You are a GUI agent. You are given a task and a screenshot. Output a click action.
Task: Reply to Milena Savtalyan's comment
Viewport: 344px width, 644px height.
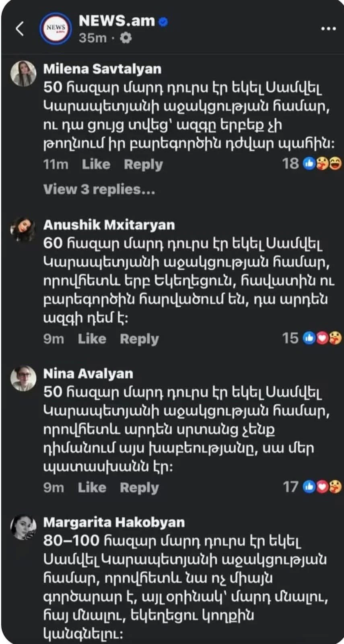pyautogui.click(x=143, y=164)
